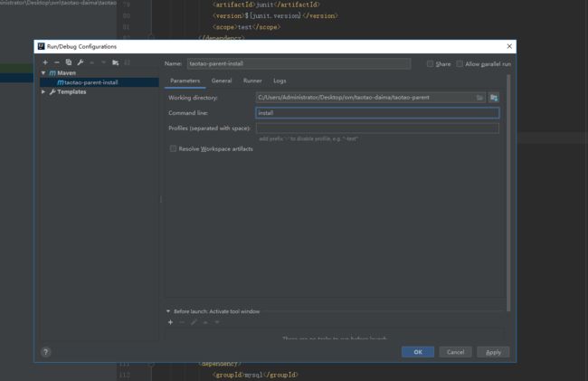
Task: Collapse the Maven tree node
Action: [x=43, y=72]
